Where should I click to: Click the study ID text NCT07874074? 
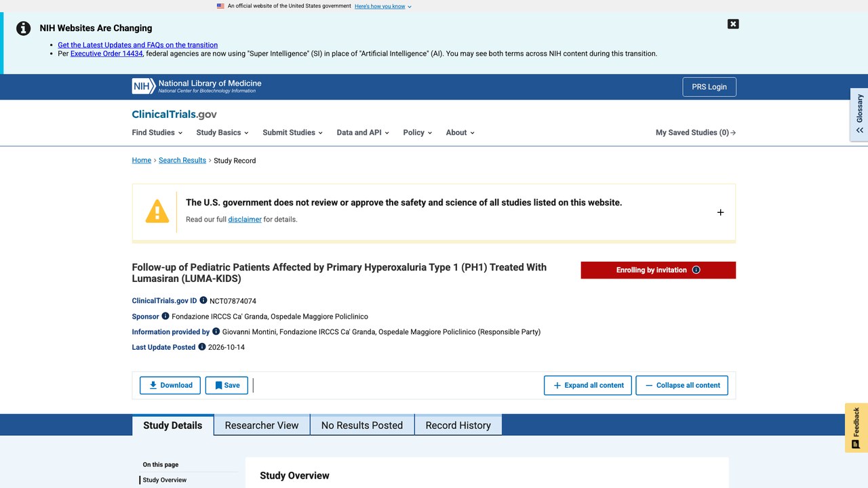[x=233, y=301]
